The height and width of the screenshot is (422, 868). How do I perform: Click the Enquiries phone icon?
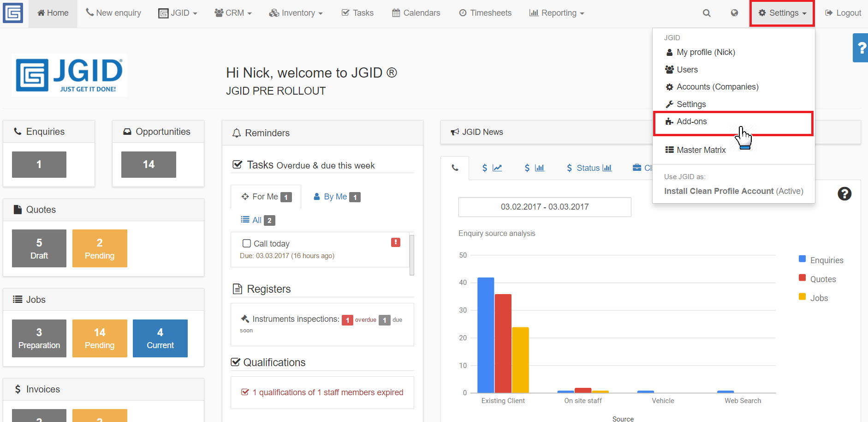coord(18,132)
